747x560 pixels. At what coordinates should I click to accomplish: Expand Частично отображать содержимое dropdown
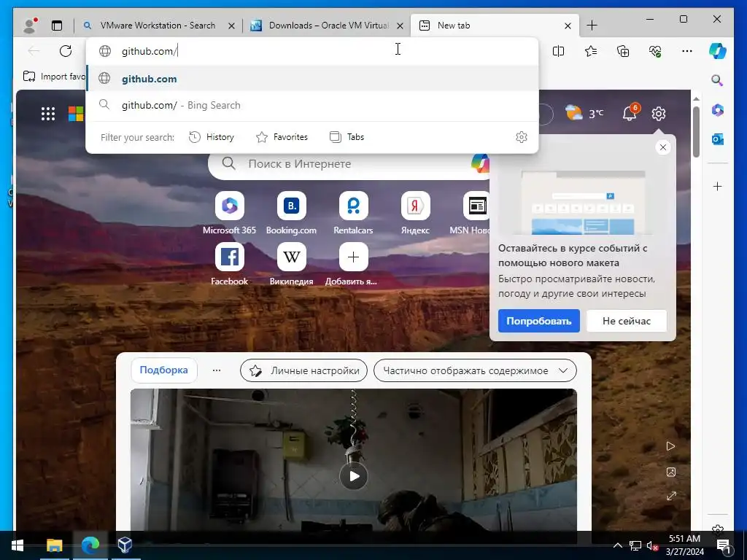click(x=475, y=370)
